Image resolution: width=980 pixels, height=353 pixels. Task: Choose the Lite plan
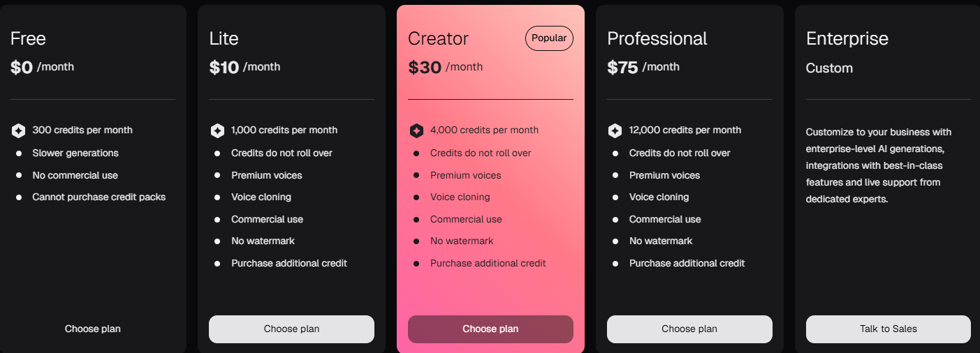coord(291,329)
